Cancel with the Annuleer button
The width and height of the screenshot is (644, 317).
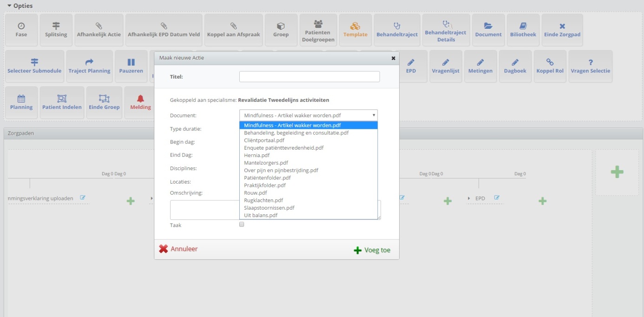[x=178, y=249]
